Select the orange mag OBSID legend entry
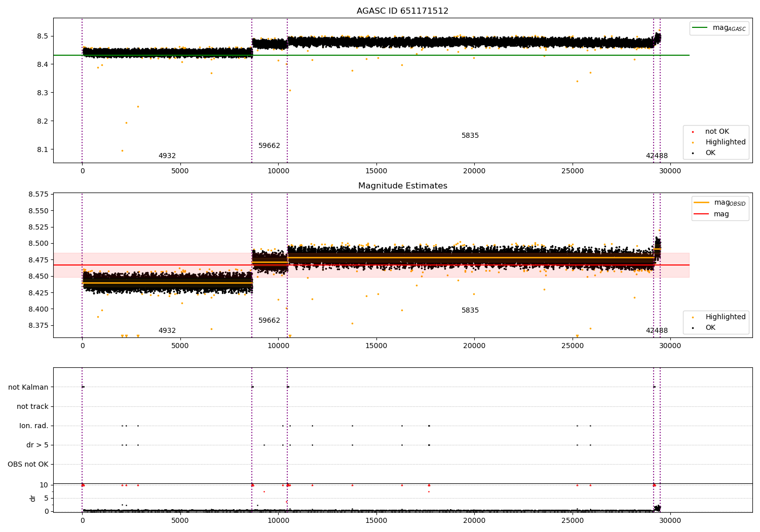The image size is (760, 532). (x=720, y=203)
